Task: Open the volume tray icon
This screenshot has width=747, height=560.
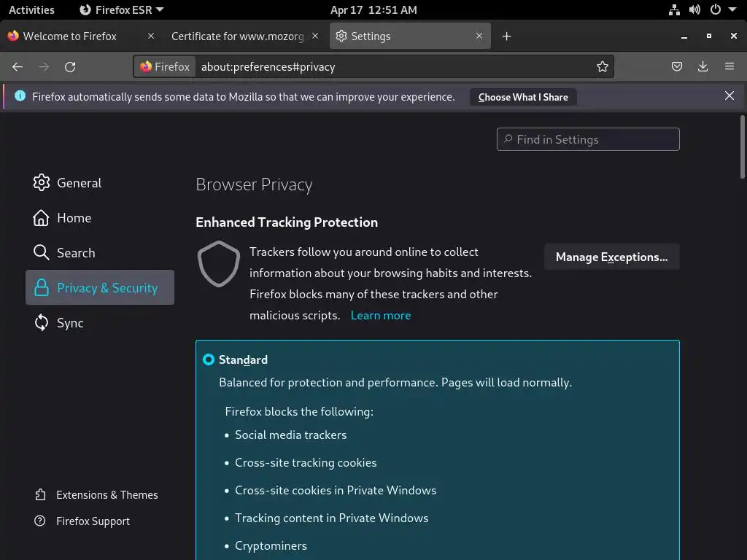Action: pos(694,9)
